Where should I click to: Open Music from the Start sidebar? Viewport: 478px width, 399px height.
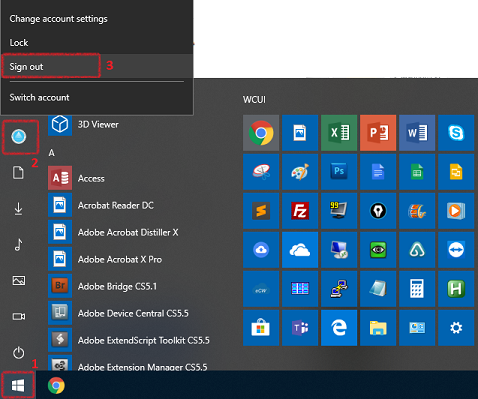point(18,244)
